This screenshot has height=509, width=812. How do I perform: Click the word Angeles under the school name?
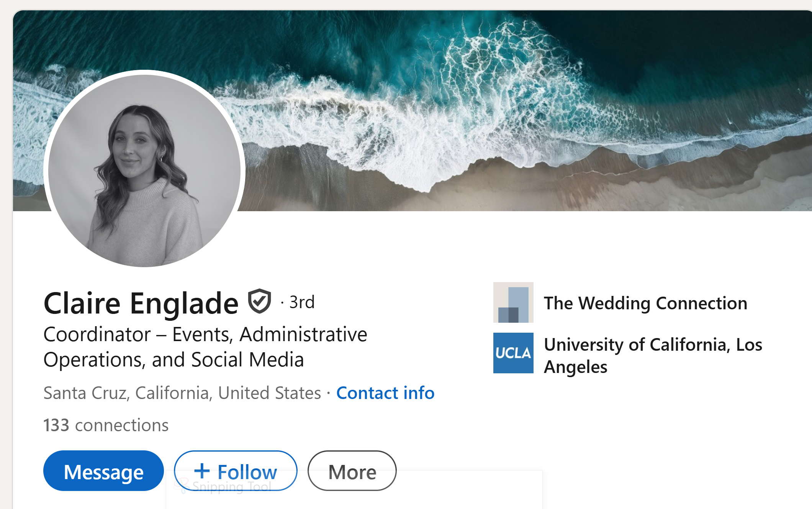pyautogui.click(x=576, y=367)
